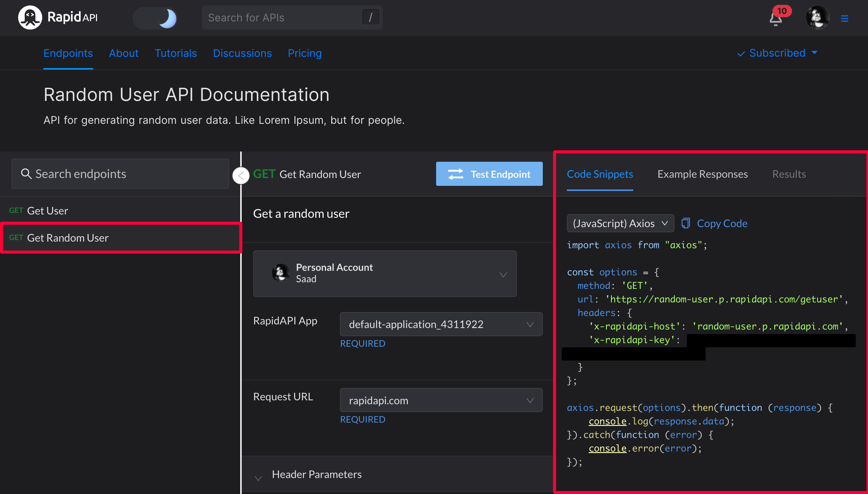Open the Subscribed dropdown

click(777, 53)
